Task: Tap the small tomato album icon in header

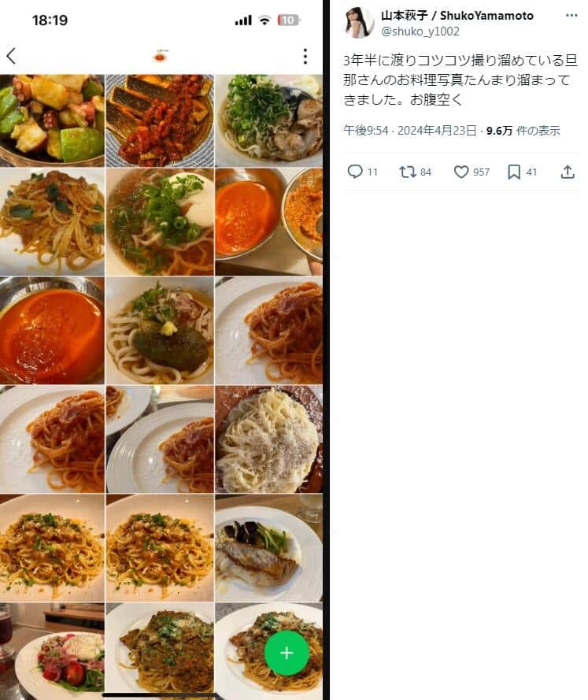Action: pos(161,56)
